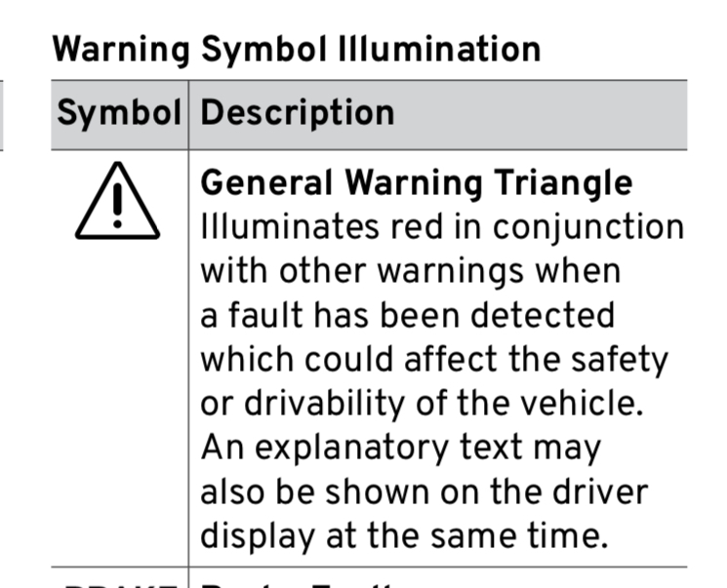Click the line 'a fault has been detected'

click(x=408, y=316)
